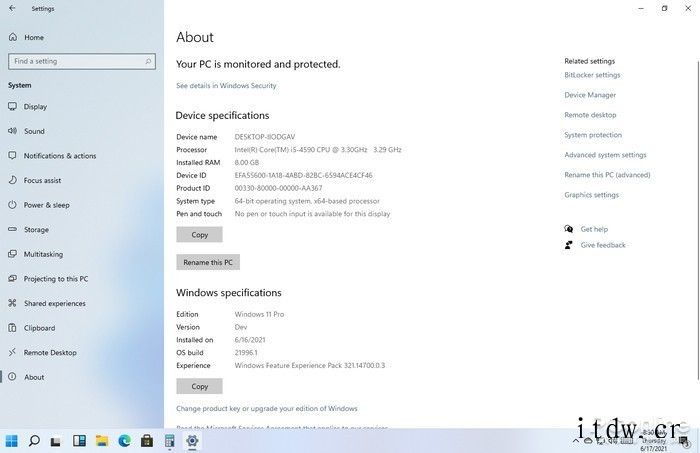
Task: Click the Settings gear icon in the taskbar
Action: (192, 441)
